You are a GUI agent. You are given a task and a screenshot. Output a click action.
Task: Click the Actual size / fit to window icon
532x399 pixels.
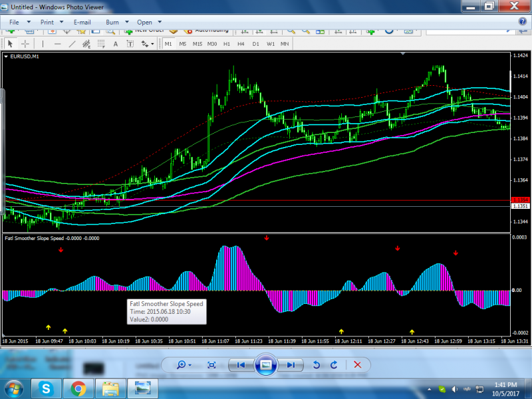[211, 364]
